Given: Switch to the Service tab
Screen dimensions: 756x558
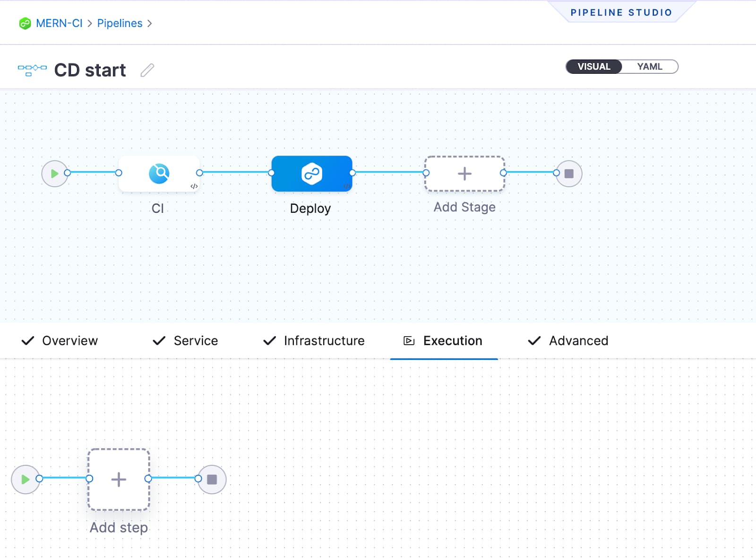Looking at the screenshot, I should coord(196,340).
